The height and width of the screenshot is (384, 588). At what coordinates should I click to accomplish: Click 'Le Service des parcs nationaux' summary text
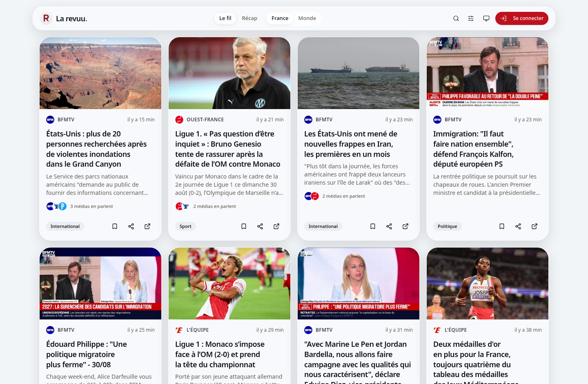coord(97,185)
